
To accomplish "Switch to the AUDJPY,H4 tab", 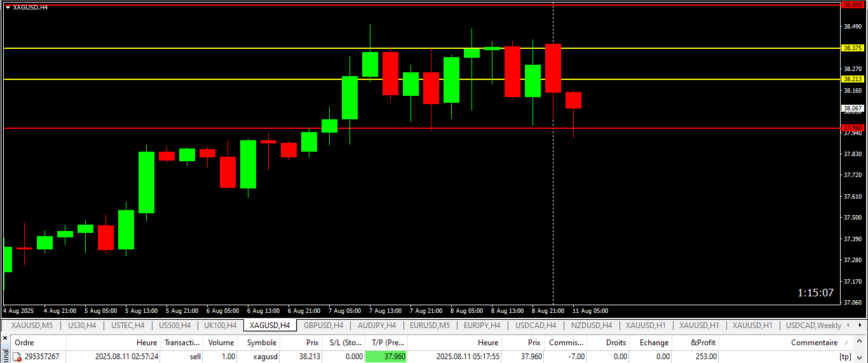I will tap(377, 325).
